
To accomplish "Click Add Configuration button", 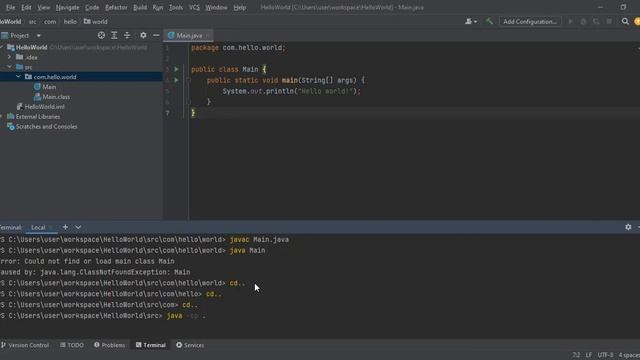I will tap(530, 22).
